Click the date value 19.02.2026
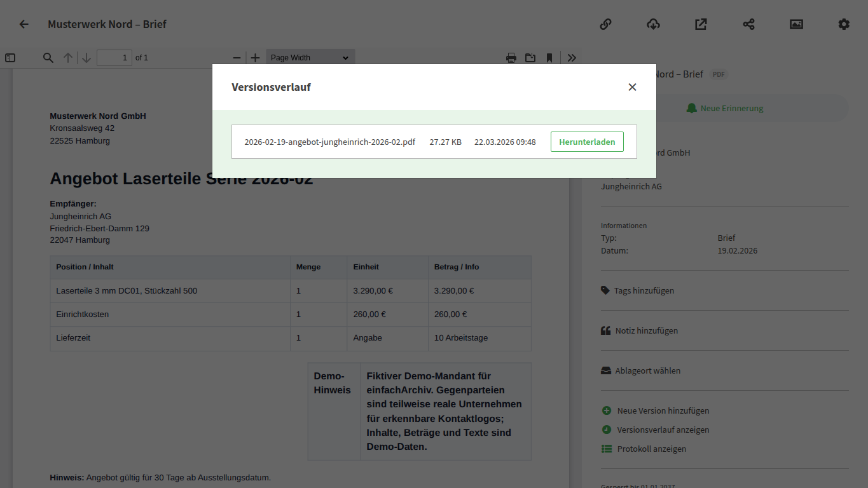The image size is (868, 488). 738,250
